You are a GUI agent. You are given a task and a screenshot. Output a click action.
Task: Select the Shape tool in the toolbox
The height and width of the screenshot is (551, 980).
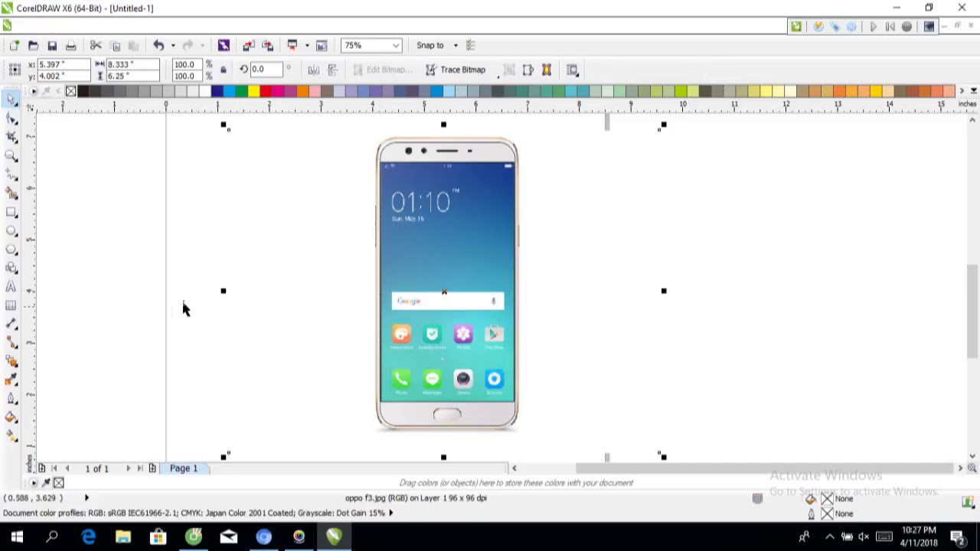coord(11,119)
